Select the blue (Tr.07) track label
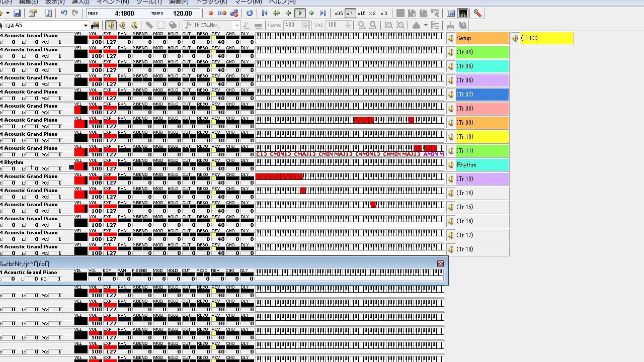 click(482, 95)
